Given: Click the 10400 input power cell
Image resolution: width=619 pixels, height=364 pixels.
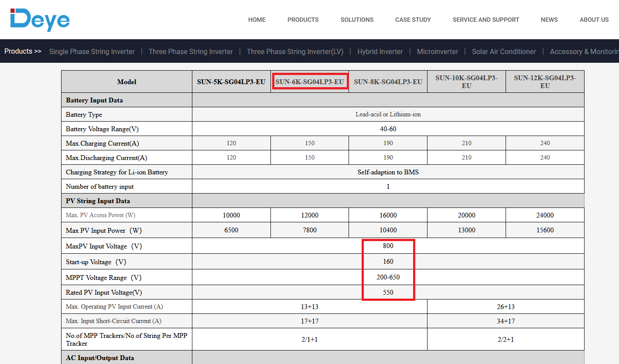Looking at the screenshot, I should coord(388,230).
